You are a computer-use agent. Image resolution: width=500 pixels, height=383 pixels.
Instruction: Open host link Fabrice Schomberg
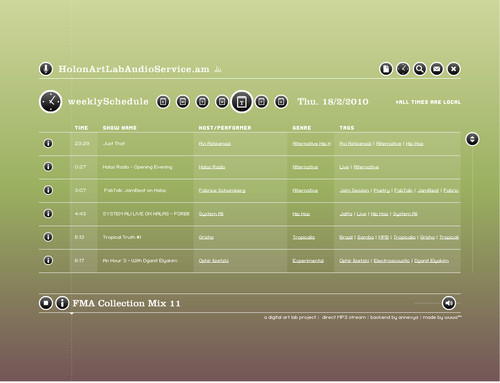click(222, 190)
